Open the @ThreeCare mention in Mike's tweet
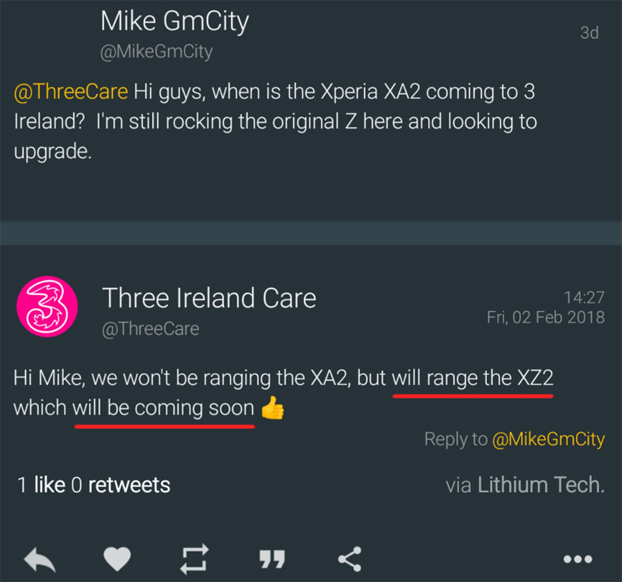 pos(69,92)
